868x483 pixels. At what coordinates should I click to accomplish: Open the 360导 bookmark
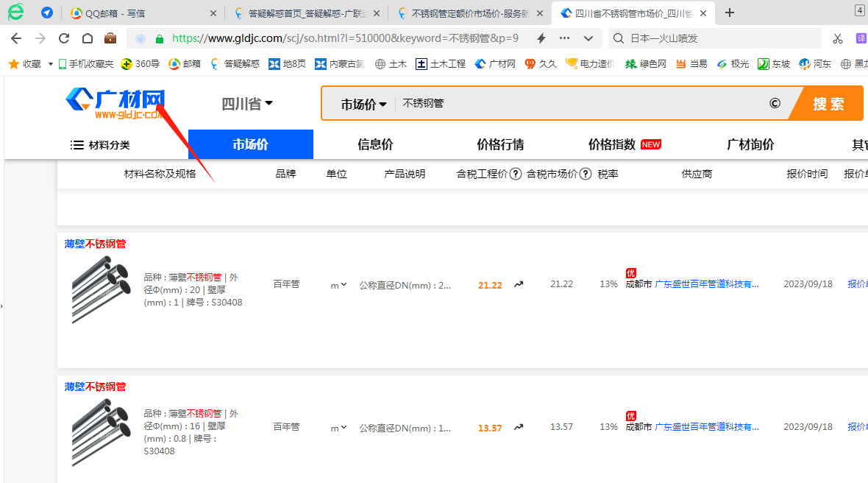pyautogui.click(x=140, y=64)
